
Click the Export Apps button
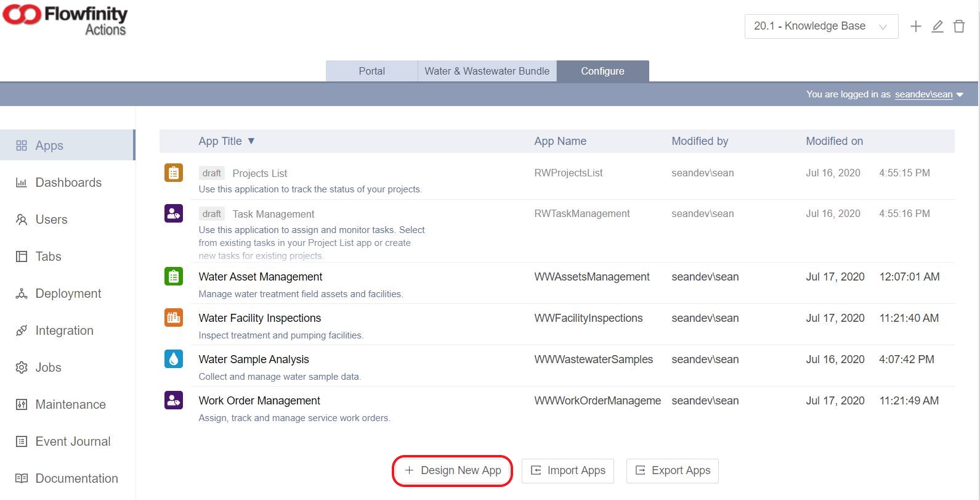point(672,470)
